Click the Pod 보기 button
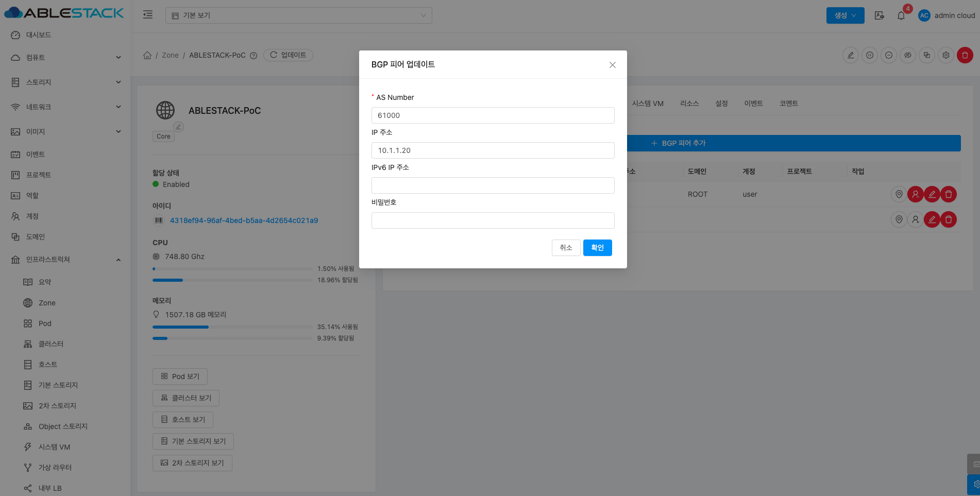 tap(180, 377)
